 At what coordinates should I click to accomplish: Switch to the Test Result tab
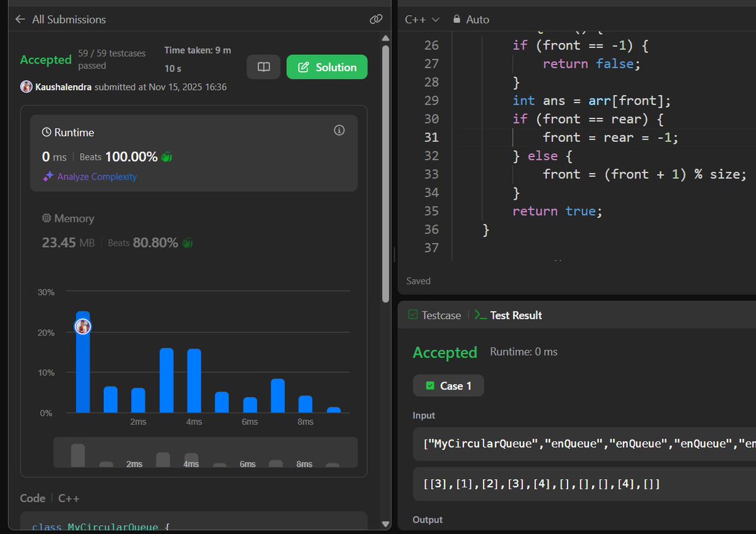click(x=517, y=315)
